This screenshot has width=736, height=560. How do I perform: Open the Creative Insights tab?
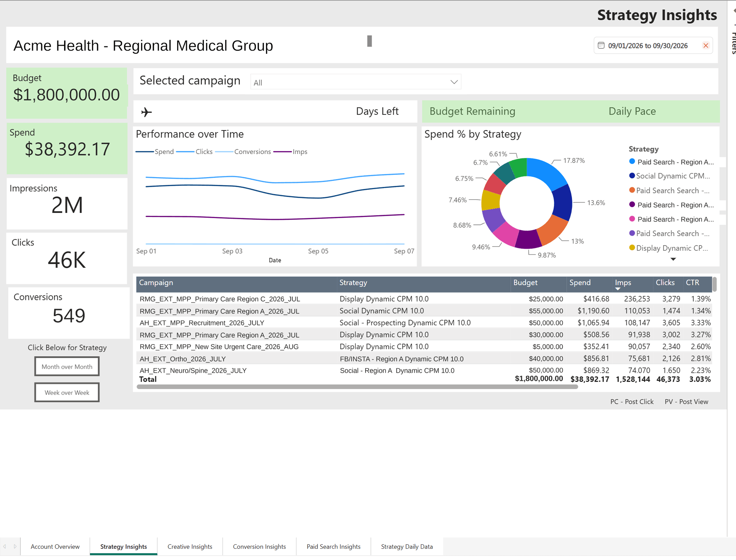(x=190, y=546)
